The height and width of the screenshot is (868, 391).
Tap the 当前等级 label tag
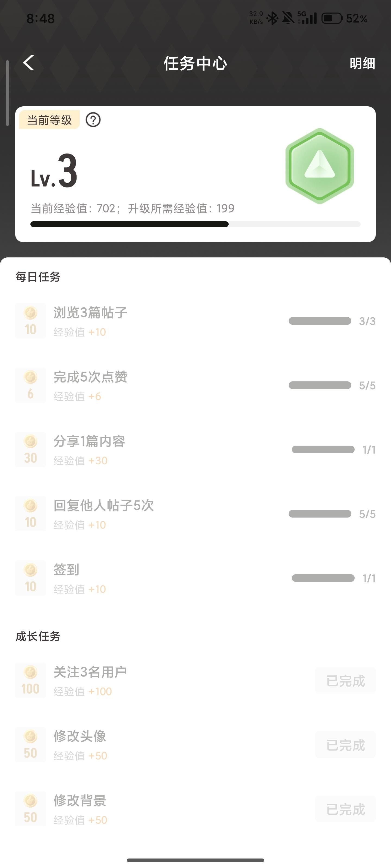(x=49, y=120)
